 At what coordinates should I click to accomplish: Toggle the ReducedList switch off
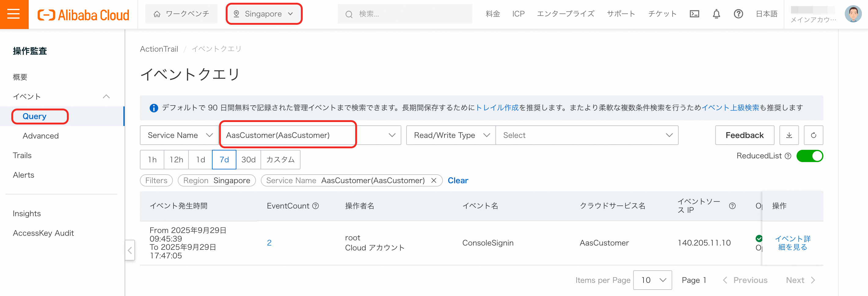(810, 156)
